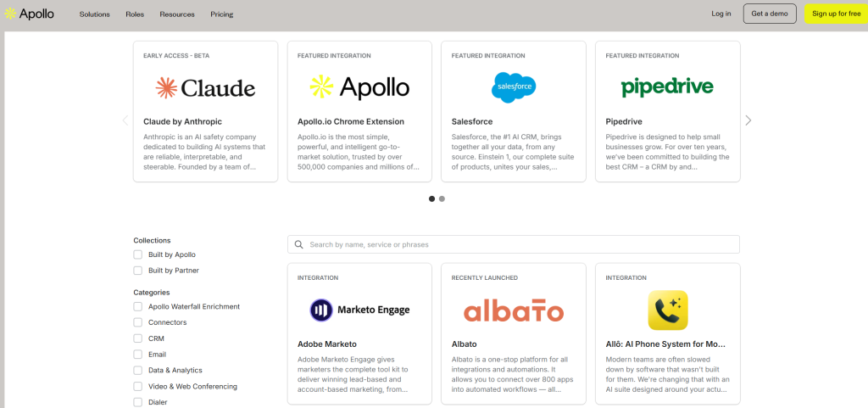Click FEATURED INTEGRATION label on Salesforce card

click(488, 56)
